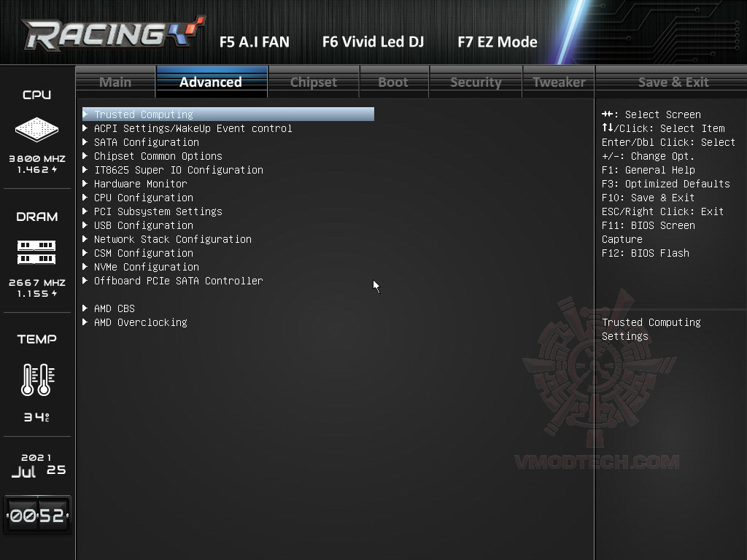
Task: Expand the Trusted Computing submenu arrow
Action: (x=85, y=114)
